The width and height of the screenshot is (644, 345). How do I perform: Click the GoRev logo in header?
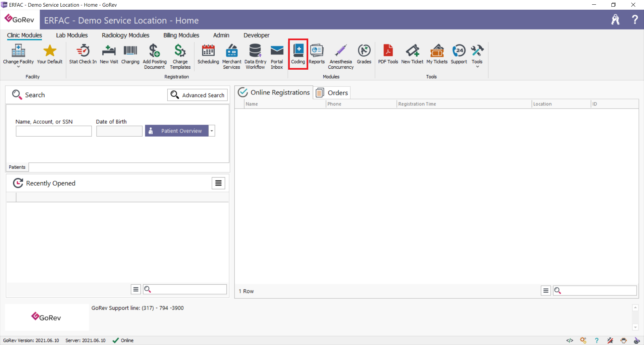(20, 19)
